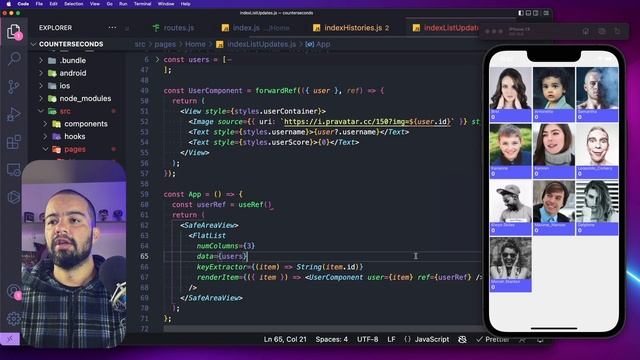Click the Rotate icon in Simulator toolbar
This screenshot has width=640, height=360.
pyautogui.click(x=617, y=31)
